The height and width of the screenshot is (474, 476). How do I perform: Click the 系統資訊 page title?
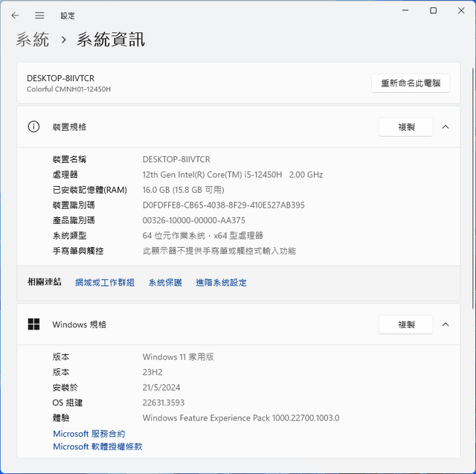[x=111, y=39]
